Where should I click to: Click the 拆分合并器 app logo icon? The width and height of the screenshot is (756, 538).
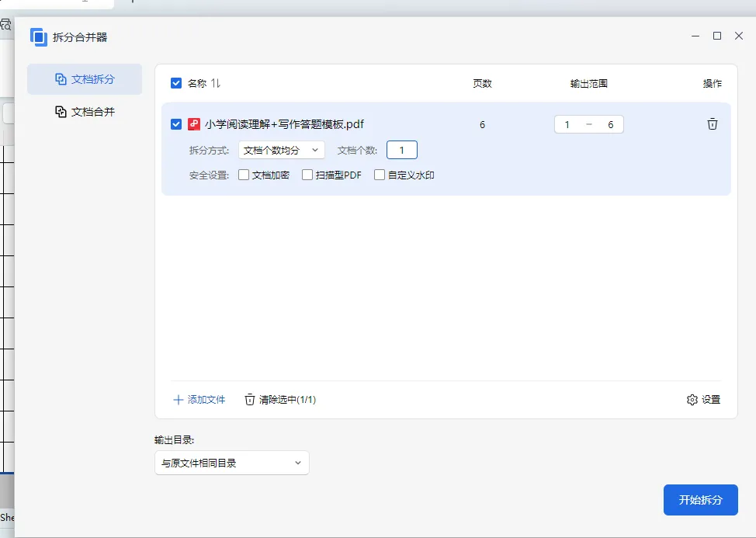(x=39, y=37)
